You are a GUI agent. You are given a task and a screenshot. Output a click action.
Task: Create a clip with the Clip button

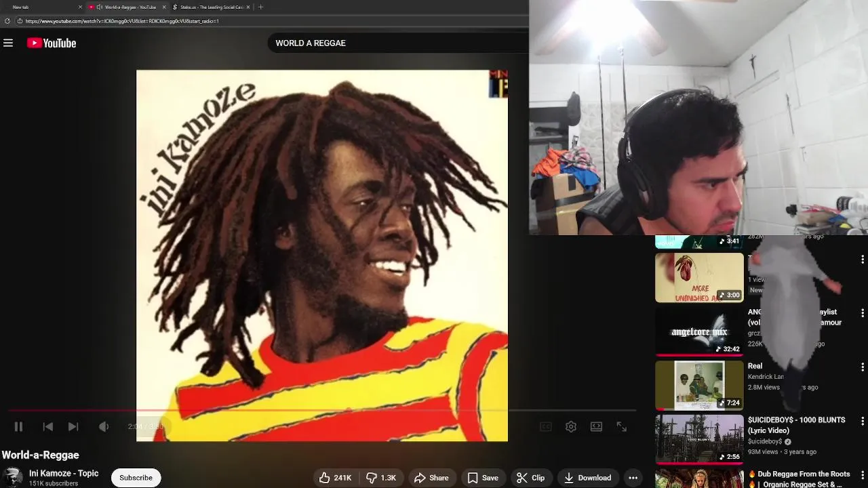530,478
